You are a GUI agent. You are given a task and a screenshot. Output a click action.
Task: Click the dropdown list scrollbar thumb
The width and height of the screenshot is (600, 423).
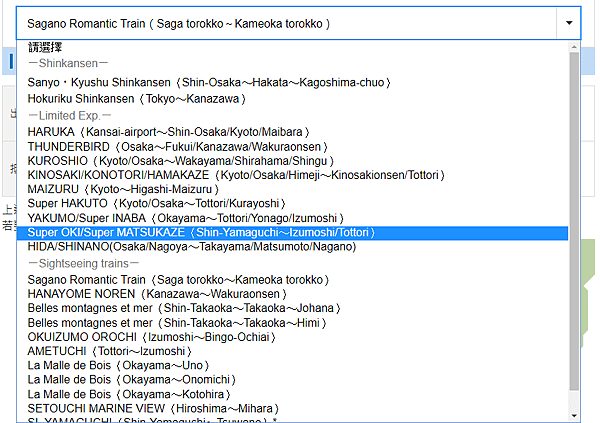click(574, 222)
